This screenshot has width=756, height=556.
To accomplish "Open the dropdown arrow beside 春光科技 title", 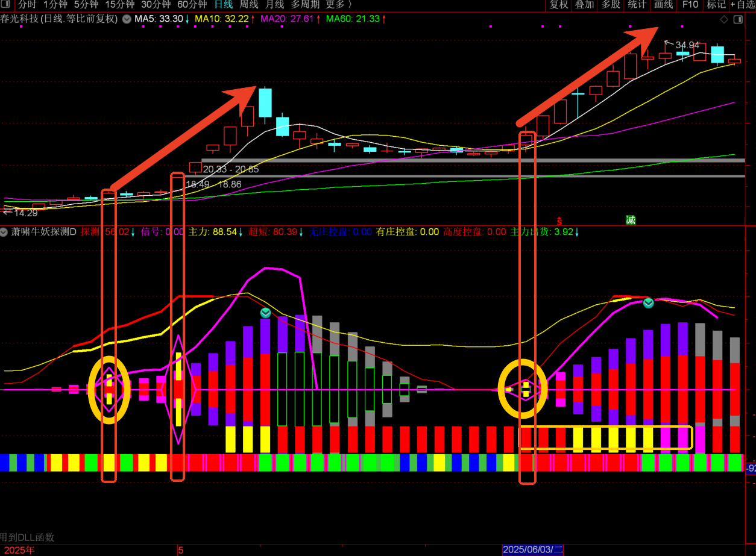I will click(127, 19).
